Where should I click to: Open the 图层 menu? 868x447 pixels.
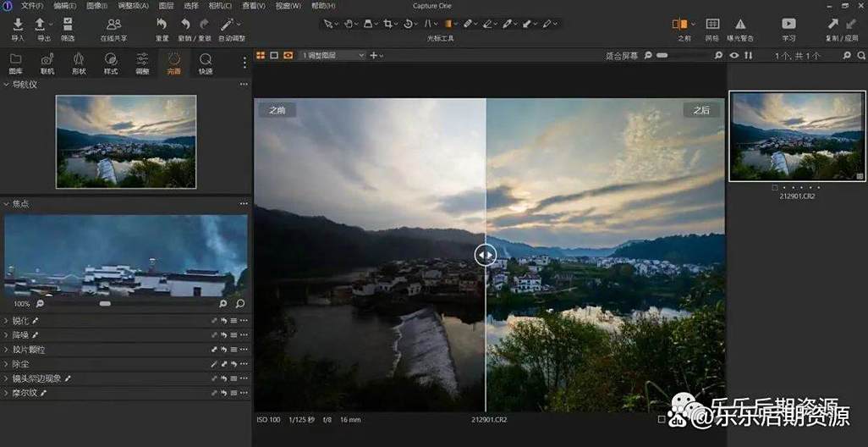point(166,6)
